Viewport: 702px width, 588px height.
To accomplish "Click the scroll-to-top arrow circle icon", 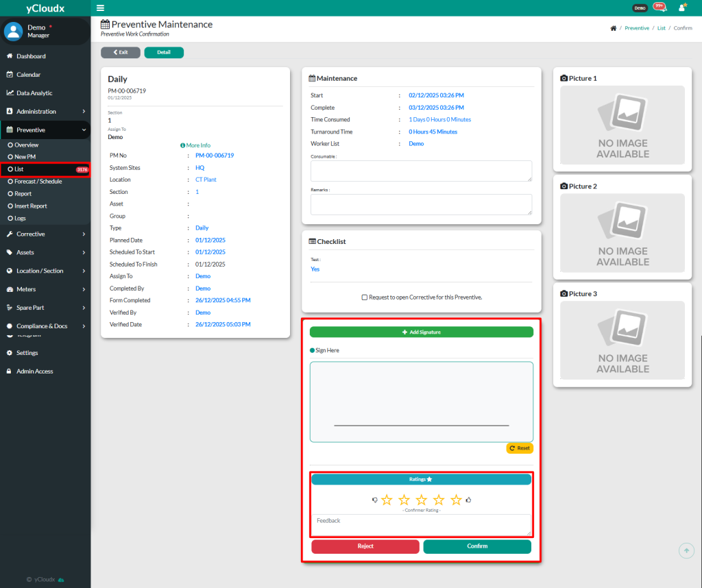I will pyautogui.click(x=686, y=550).
